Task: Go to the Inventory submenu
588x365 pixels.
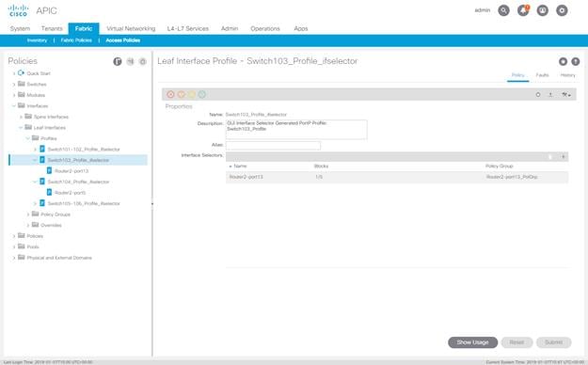Action: (37, 40)
